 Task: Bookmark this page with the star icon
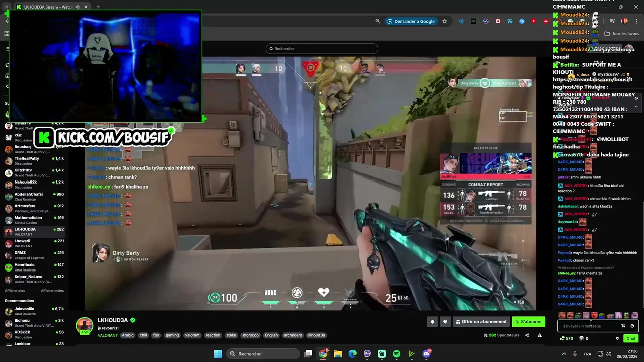pyautogui.click(x=445, y=21)
